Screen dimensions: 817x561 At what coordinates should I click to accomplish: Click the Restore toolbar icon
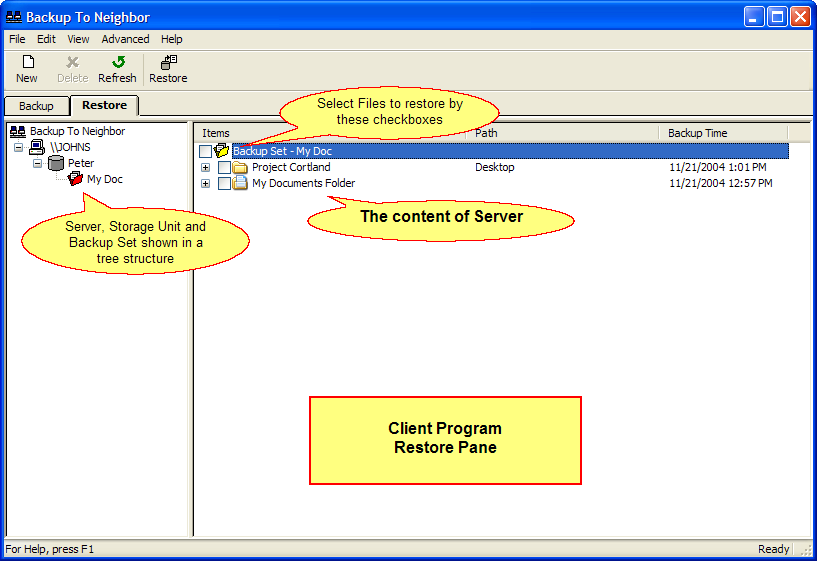click(168, 62)
